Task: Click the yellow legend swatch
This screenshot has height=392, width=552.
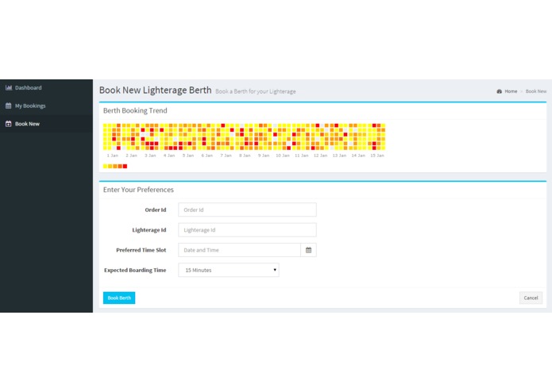Action: point(106,167)
